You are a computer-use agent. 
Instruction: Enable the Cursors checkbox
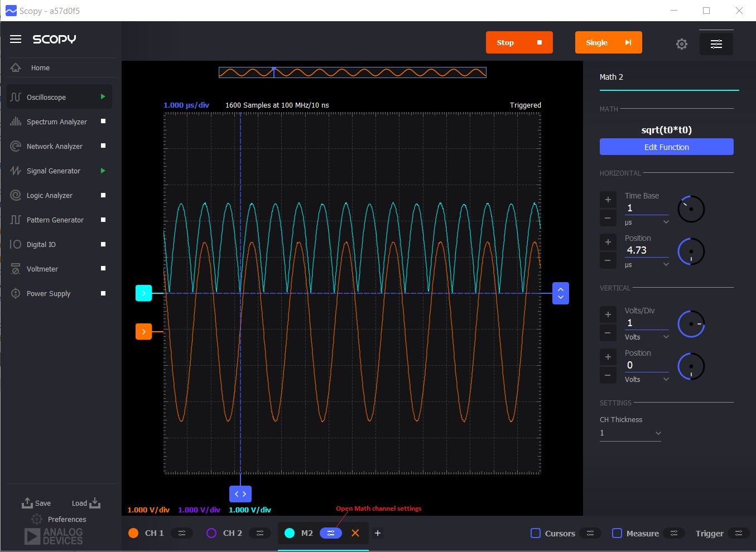(536, 533)
